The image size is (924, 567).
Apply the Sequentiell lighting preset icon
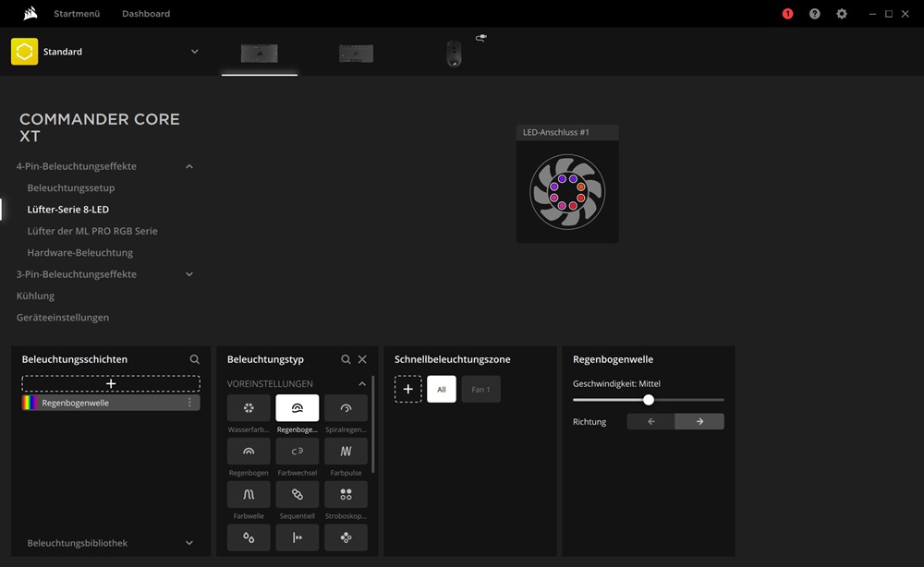298,494
